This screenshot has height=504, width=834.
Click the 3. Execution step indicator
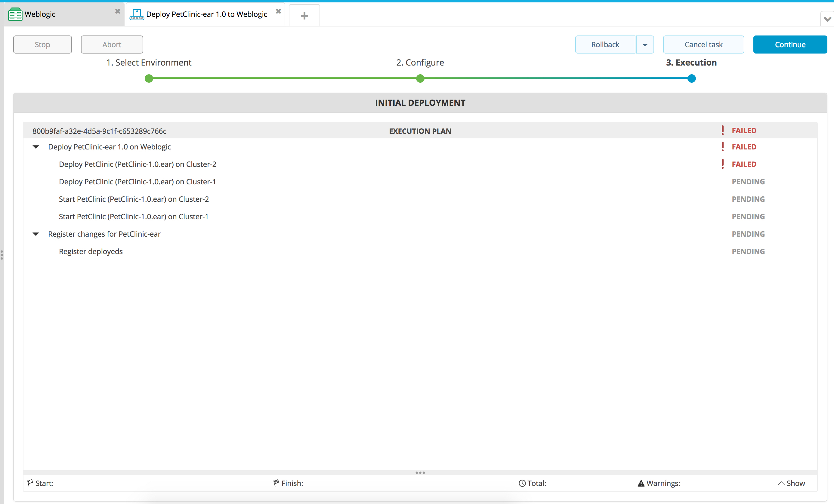[x=691, y=78]
